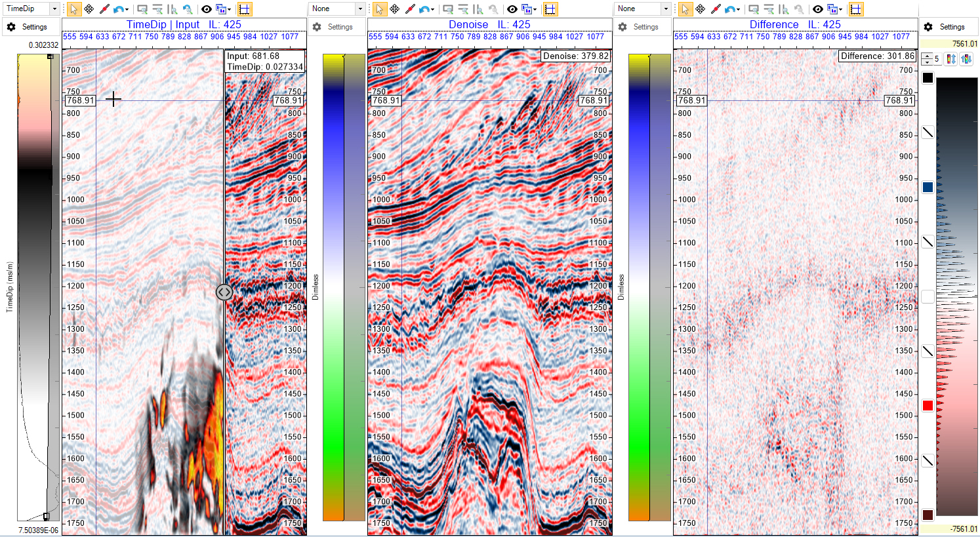Screen dimensions: 980x537
Task: Click horizontal zoom icon in Denoise toolbar
Action: coord(463,9)
